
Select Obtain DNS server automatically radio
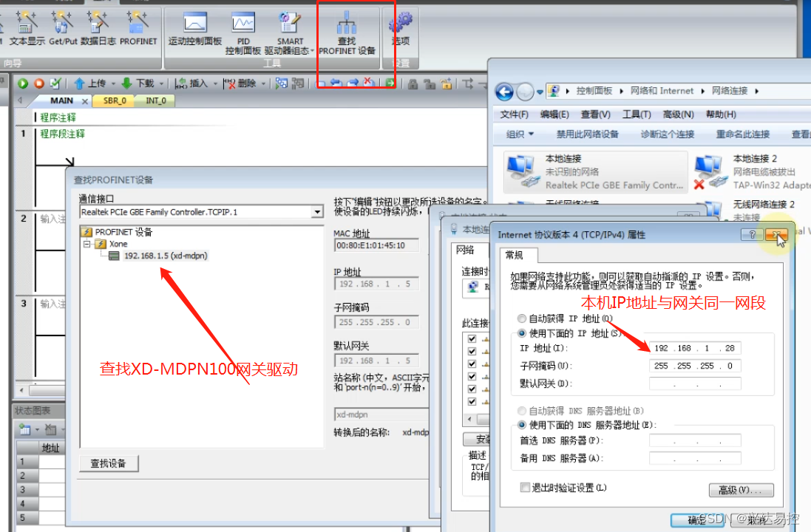(x=522, y=411)
